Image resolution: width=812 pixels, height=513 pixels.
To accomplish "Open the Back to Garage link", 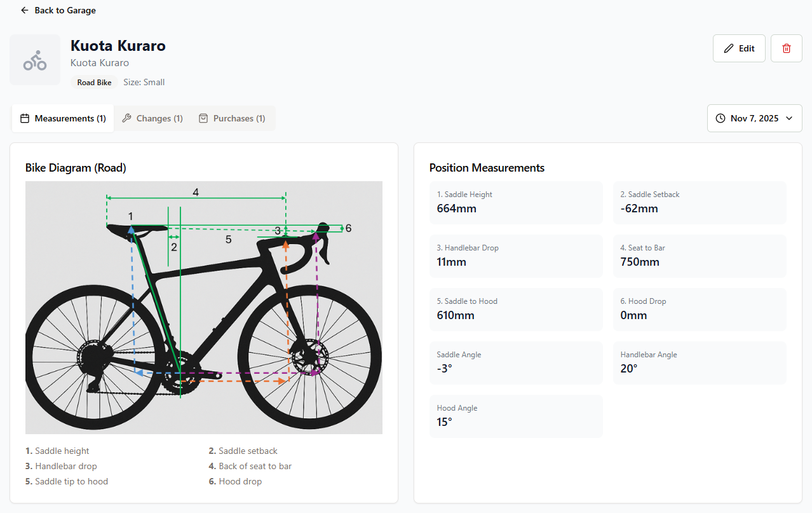I will 58,10.
